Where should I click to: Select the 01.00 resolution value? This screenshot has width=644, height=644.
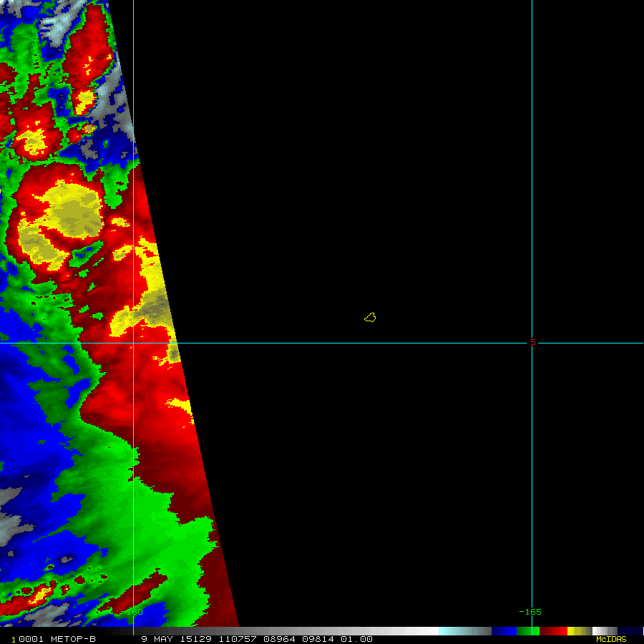[358, 639]
